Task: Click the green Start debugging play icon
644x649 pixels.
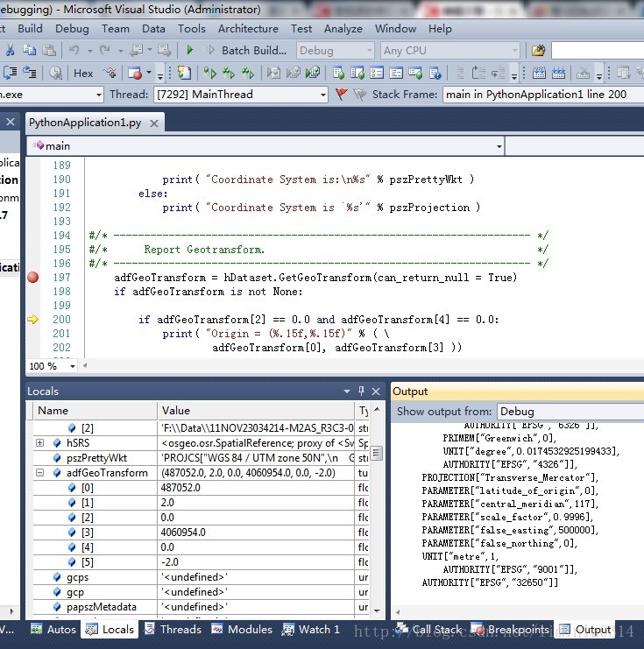Action: (190, 51)
